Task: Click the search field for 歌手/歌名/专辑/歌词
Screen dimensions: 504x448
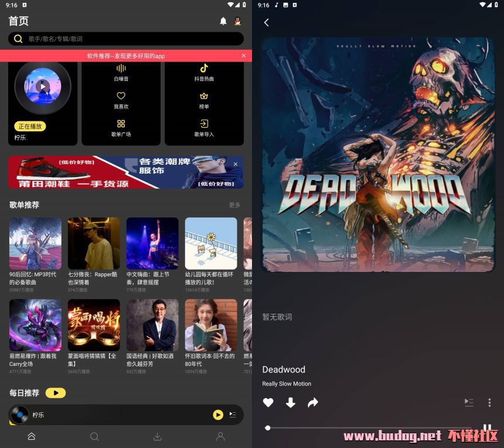Action: [x=125, y=39]
